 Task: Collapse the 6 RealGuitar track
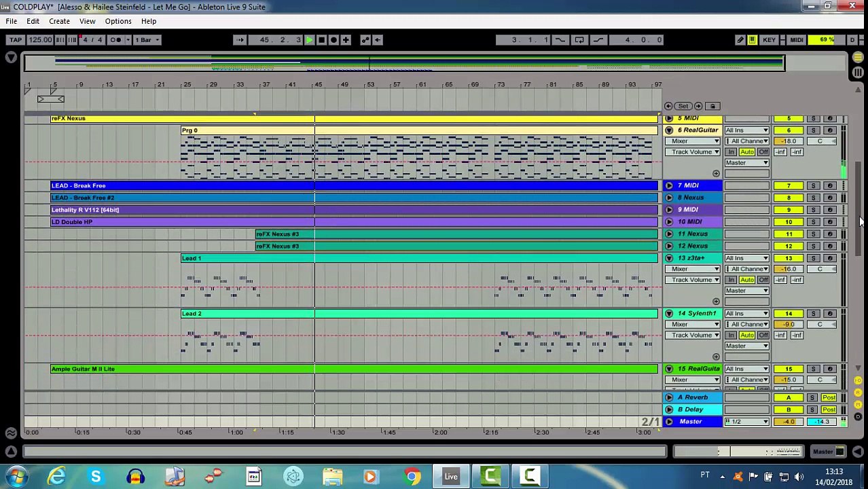pyautogui.click(x=669, y=130)
